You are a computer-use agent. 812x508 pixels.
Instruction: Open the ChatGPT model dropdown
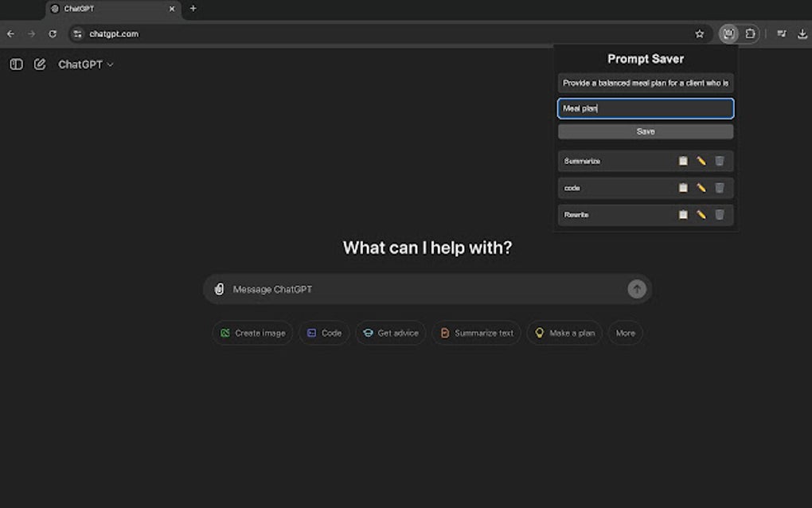pos(85,64)
